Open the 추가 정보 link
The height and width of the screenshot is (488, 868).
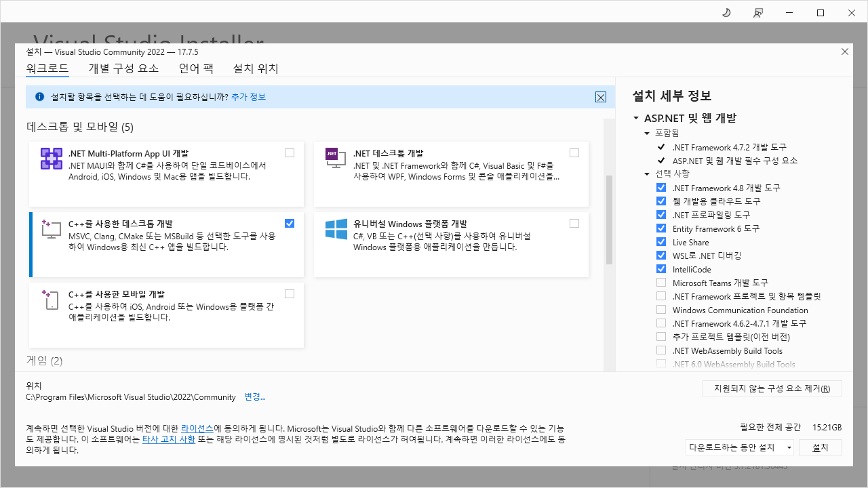[x=248, y=97]
